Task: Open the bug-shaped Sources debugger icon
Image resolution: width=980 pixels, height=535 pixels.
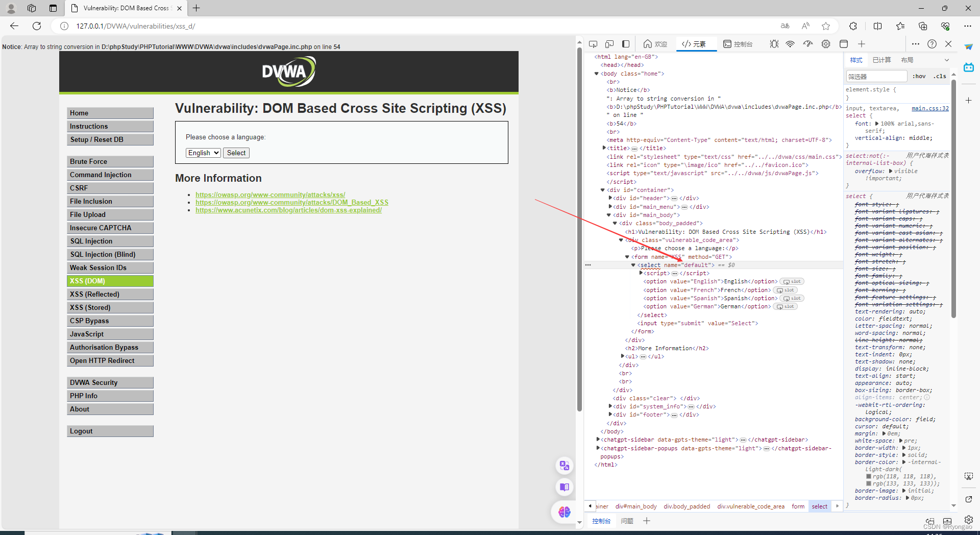Action: tap(774, 44)
